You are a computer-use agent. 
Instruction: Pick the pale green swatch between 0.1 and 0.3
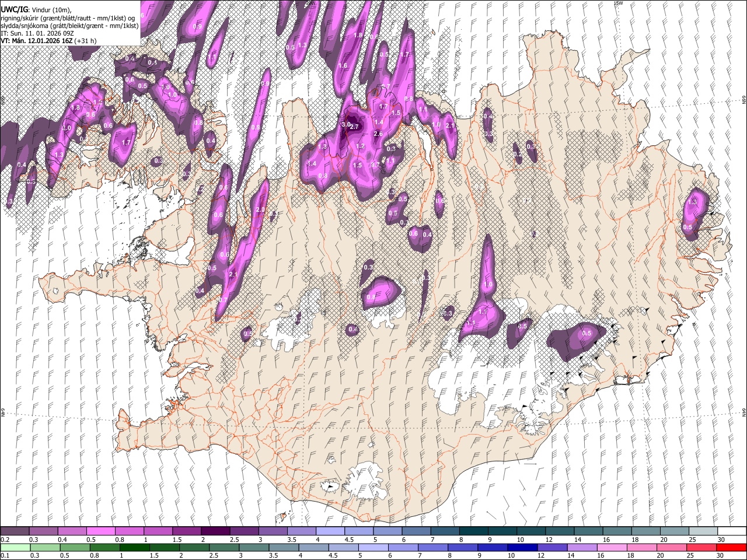15,547
